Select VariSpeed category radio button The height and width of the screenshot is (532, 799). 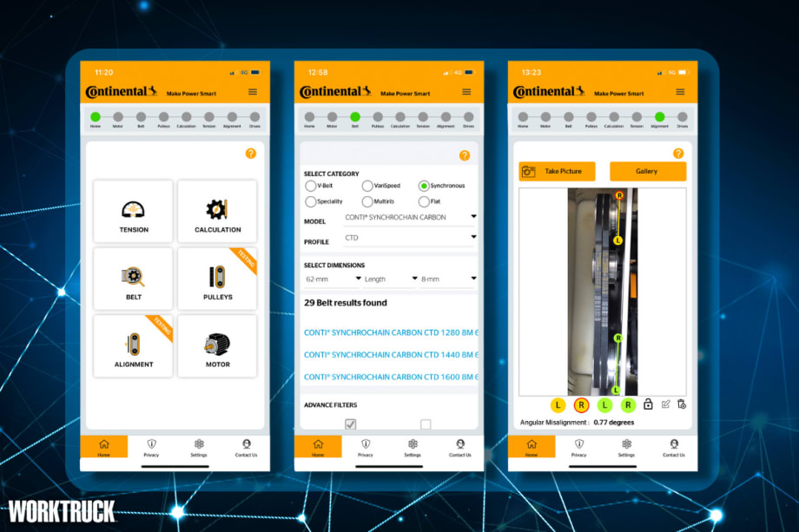coord(366,186)
